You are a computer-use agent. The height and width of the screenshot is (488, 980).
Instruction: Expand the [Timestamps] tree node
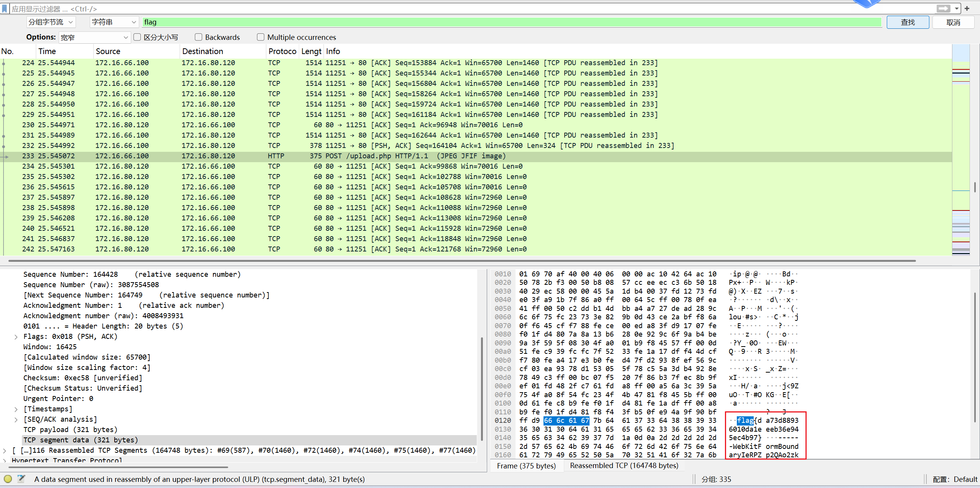pyautogui.click(x=16, y=409)
